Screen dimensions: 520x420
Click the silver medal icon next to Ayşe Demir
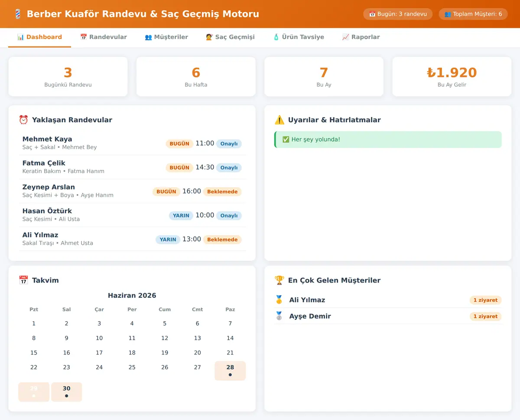coord(279,316)
